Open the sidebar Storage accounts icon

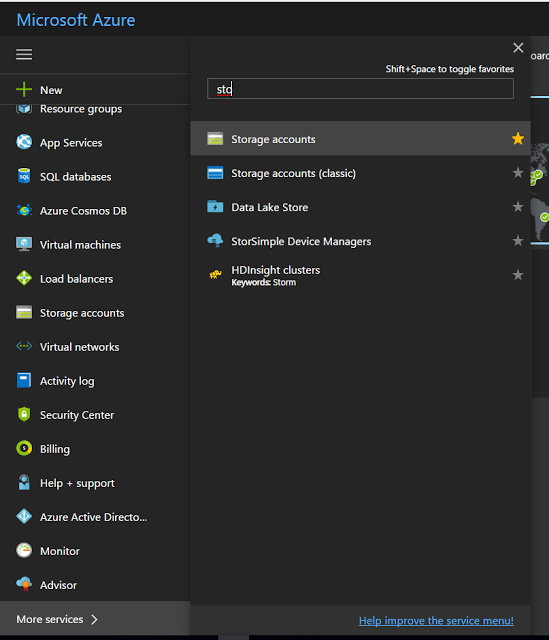click(x=24, y=312)
